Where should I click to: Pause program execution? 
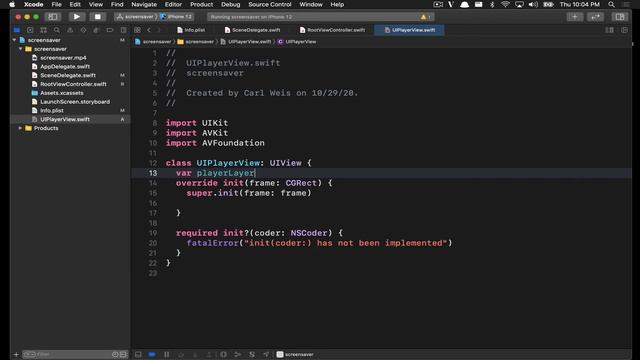point(167,354)
